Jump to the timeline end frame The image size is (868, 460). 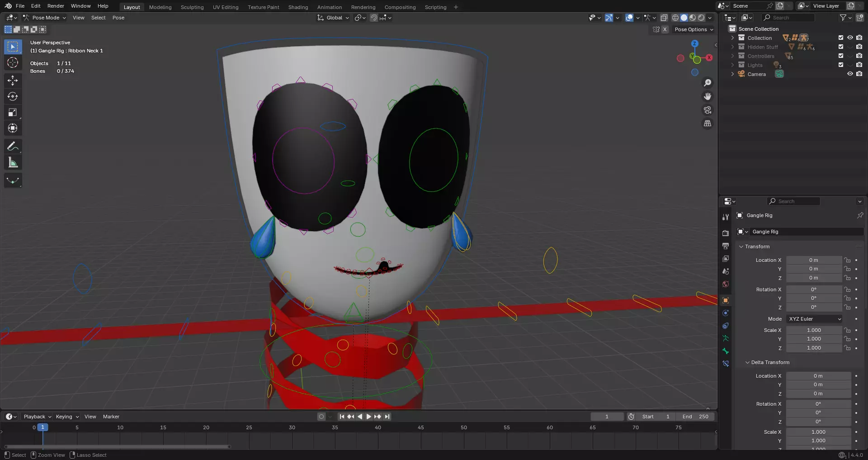(x=387, y=417)
